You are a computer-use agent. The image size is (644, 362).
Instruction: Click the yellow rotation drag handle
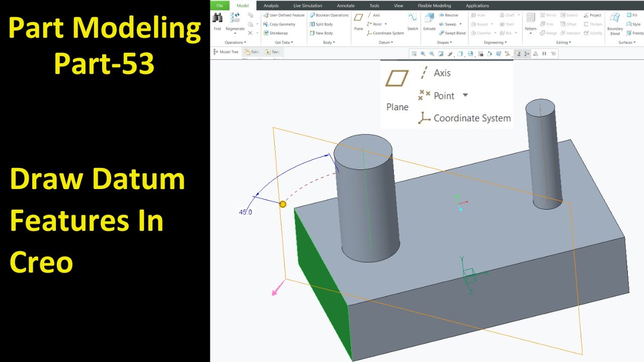[283, 204]
